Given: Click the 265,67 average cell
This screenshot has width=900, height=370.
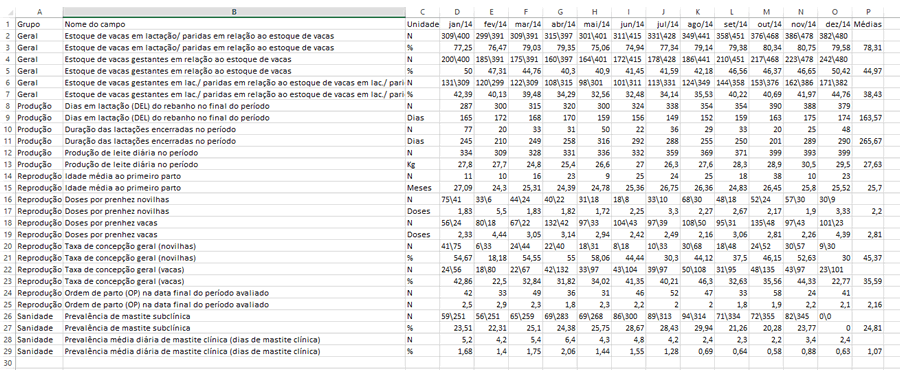Looking at the screenshot, I should point(868,141).
